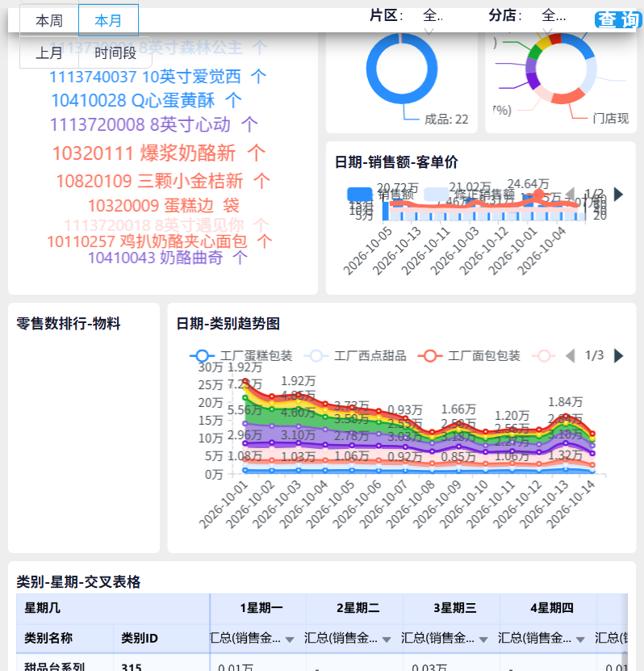
Task: Click the 零售数排行-物料 panel title
Action: [x=69, y=324]
